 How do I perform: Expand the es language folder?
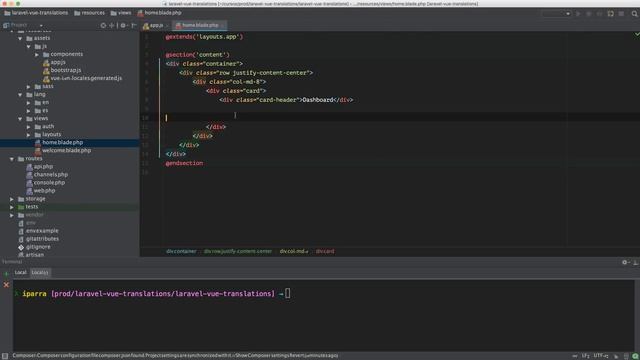(x=29, y=111)
